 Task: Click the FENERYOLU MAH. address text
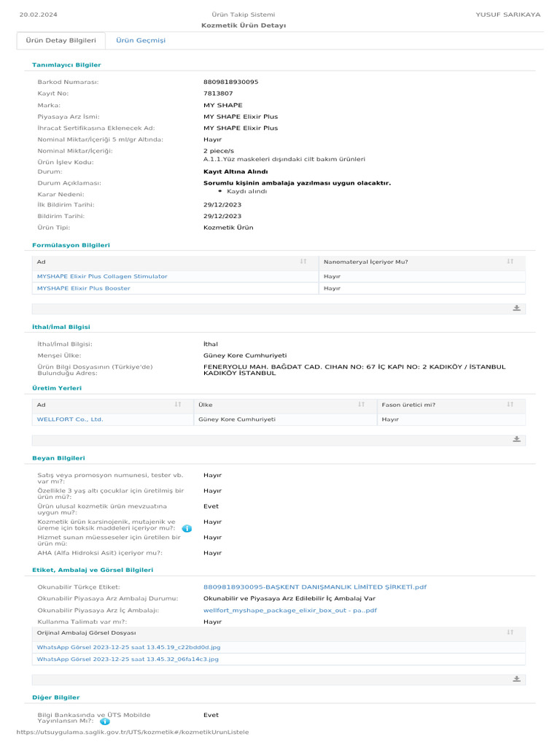[x=354, y=370]
